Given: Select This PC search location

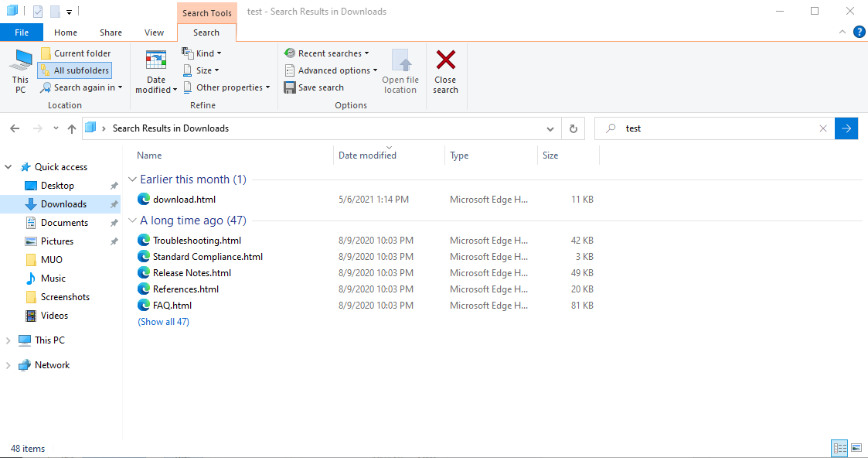Looking at the screenshot, I should click(20, 71).
